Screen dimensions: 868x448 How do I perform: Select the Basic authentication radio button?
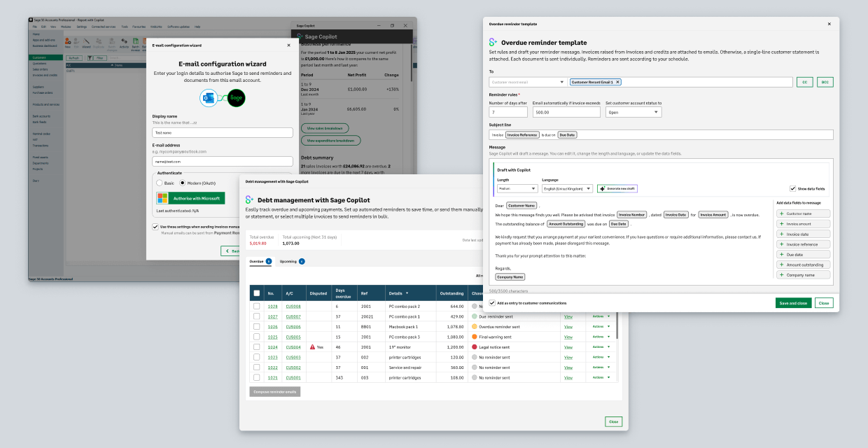coord(160,183)
